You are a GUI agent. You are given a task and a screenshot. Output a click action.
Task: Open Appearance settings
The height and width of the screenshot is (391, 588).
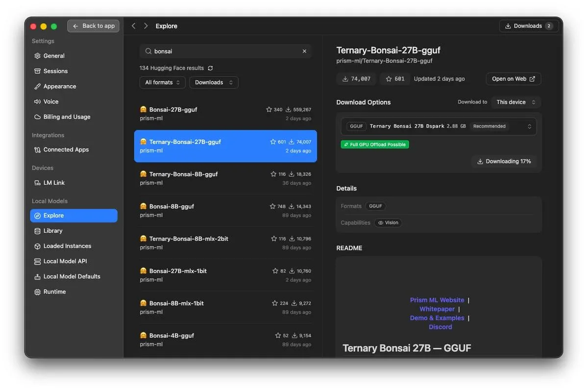[x=73, y=86]
